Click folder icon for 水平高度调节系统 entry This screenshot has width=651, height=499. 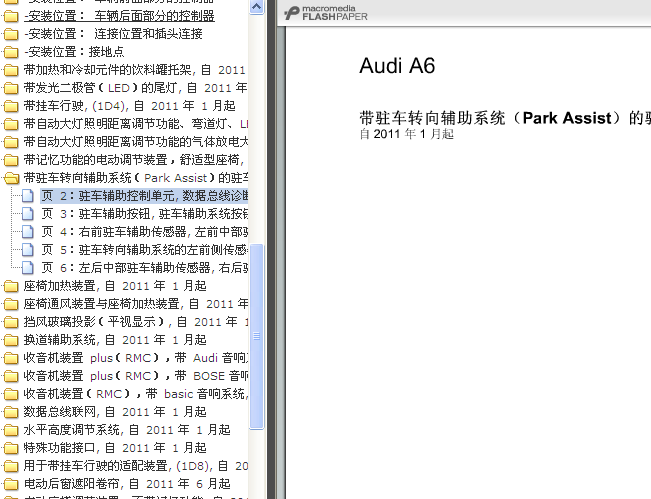10,430
